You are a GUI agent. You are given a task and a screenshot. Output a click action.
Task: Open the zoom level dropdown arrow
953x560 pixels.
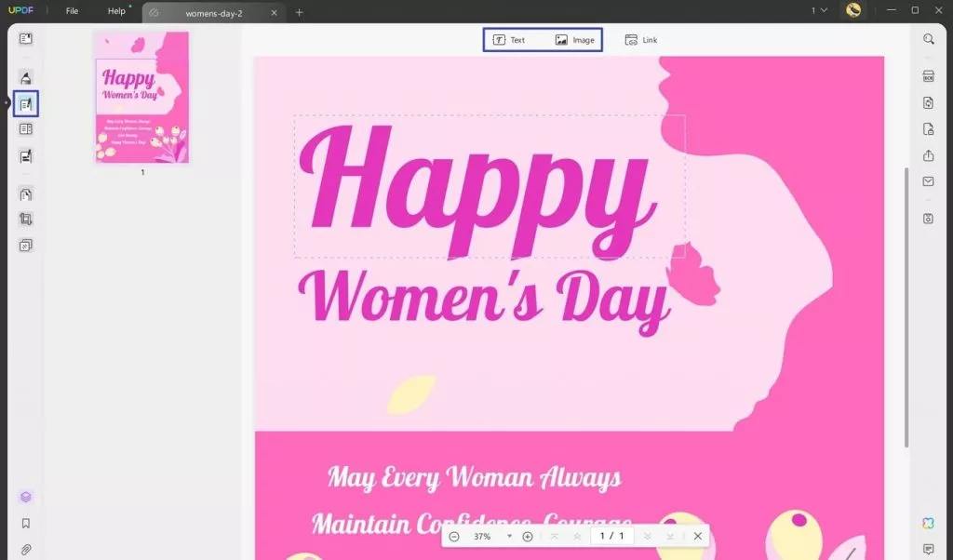(509, 537)
